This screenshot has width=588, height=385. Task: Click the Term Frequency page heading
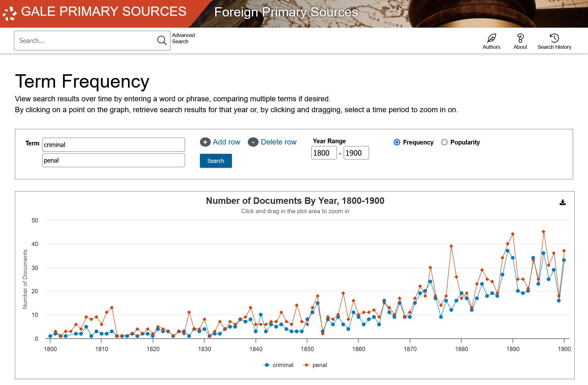click(82, 81)
